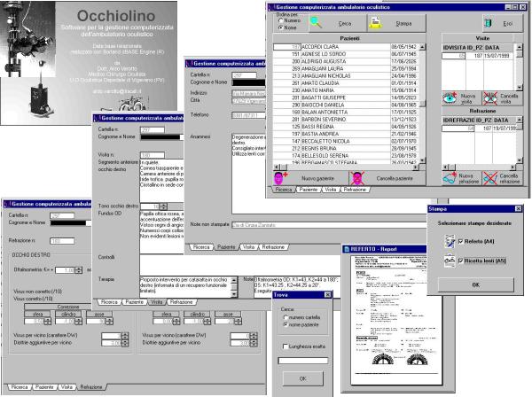The height and width of the screenshot is (397, 532).
Task: Open the Ricerca tab in main window
Action: click(284, 190)
